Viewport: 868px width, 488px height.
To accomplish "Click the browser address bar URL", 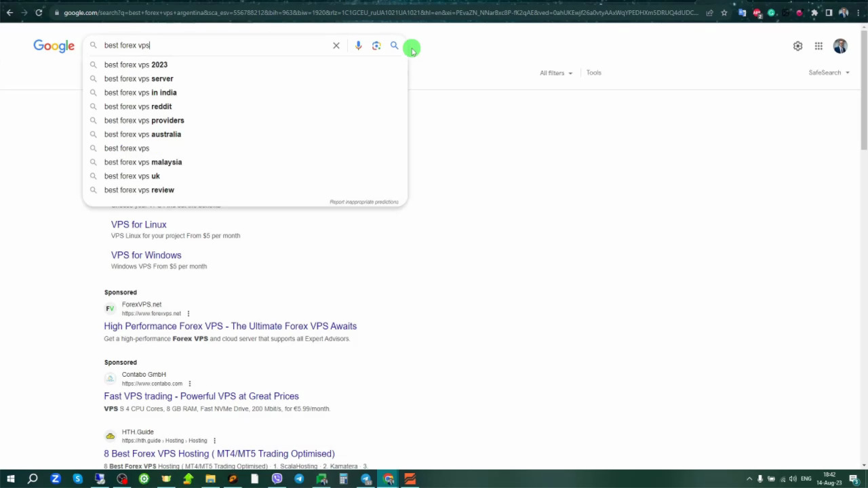I will pos(380,12).
